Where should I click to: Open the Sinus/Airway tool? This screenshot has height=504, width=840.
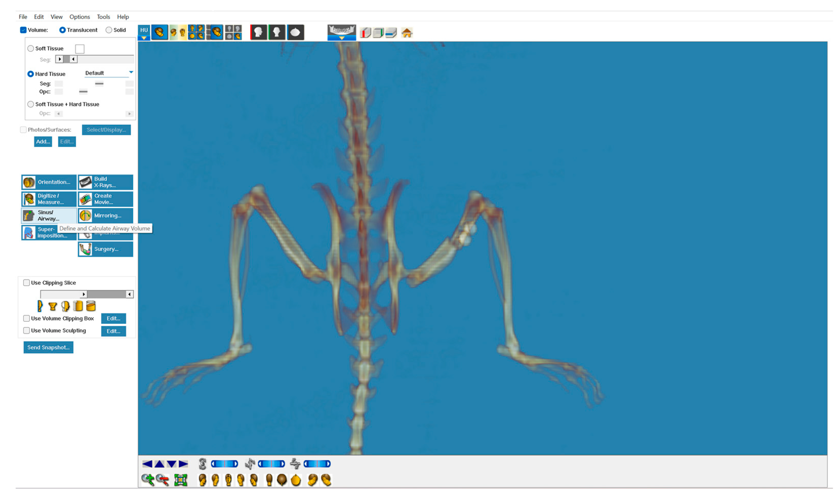pos(49,215)
